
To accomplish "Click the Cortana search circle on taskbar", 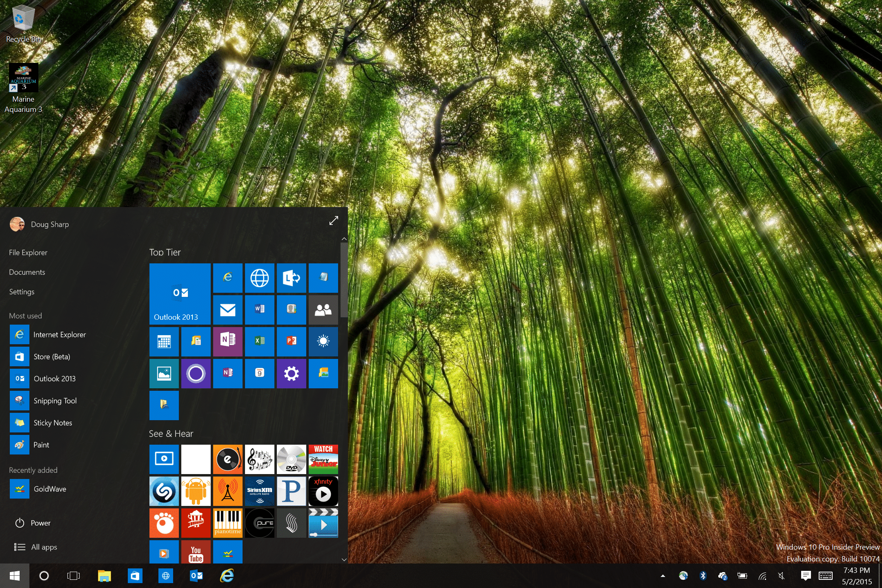I will (44, 576).
